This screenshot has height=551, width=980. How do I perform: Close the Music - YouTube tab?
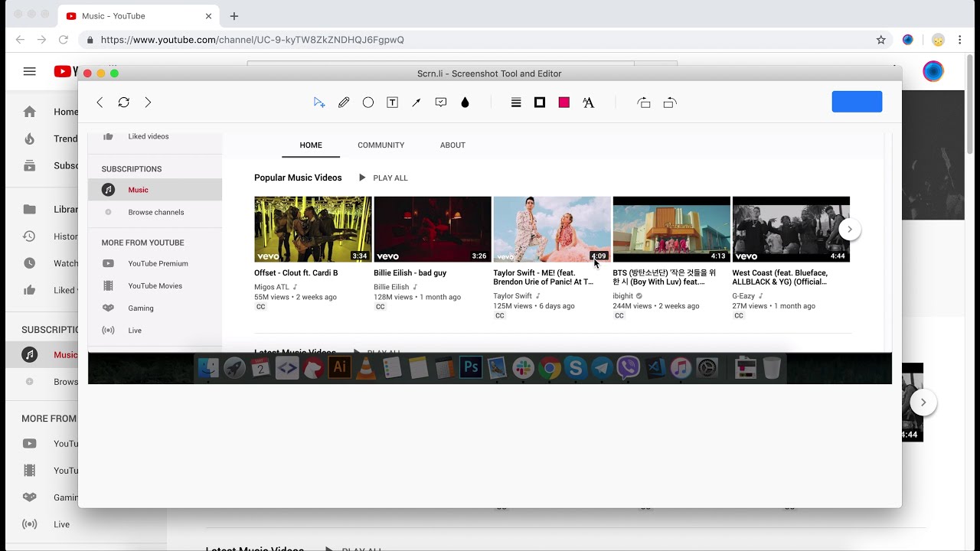[x=208, y=16]
